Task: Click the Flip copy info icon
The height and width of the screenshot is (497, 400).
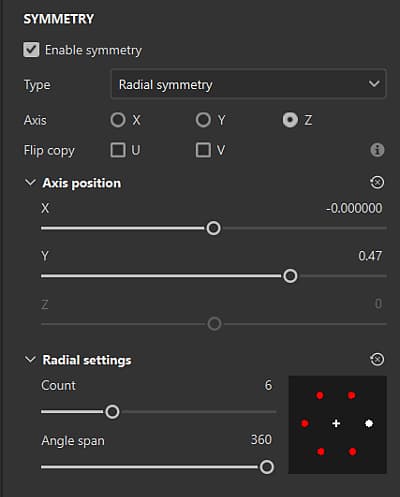Action: click(377, 150)
